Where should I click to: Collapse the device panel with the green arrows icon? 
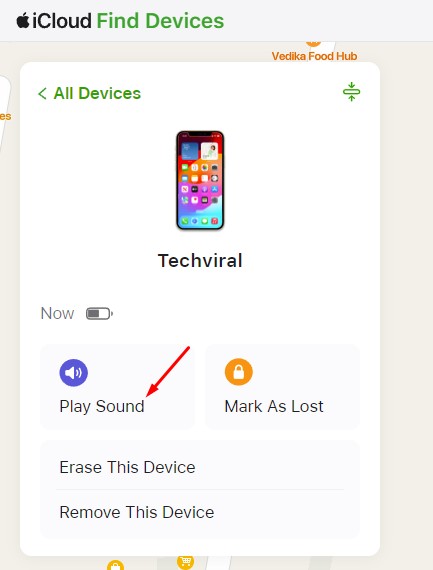pos(351,92)
